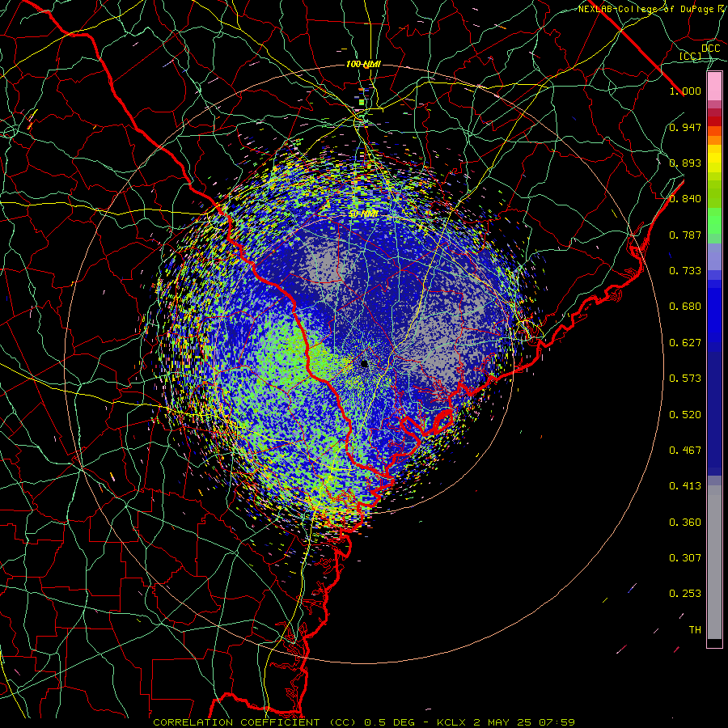Viewport: 728px width, 728px height.
Task: Click the DCC product label
Action: point(710,49)
